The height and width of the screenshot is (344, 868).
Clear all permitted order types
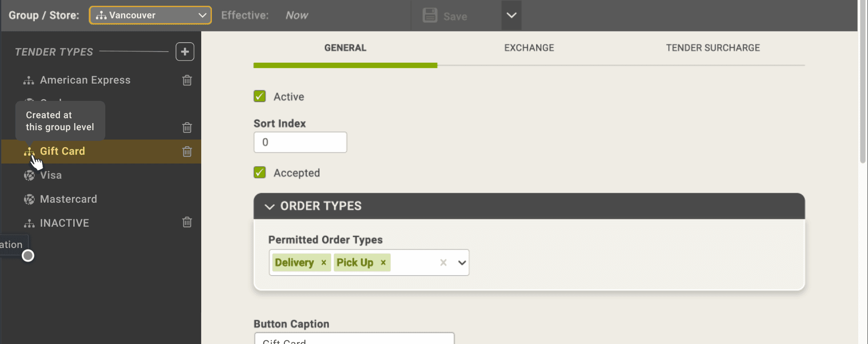click(443, 263)
